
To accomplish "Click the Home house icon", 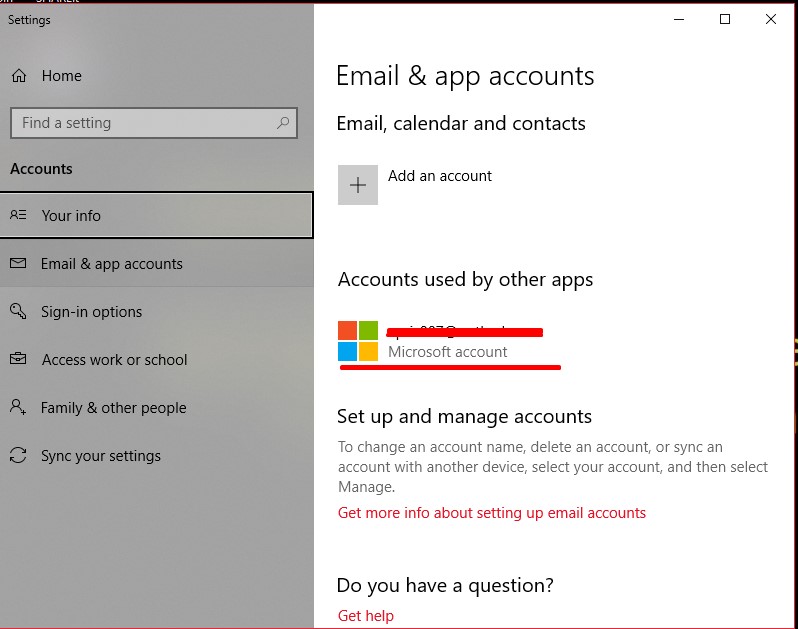I will tap(19, 76).
